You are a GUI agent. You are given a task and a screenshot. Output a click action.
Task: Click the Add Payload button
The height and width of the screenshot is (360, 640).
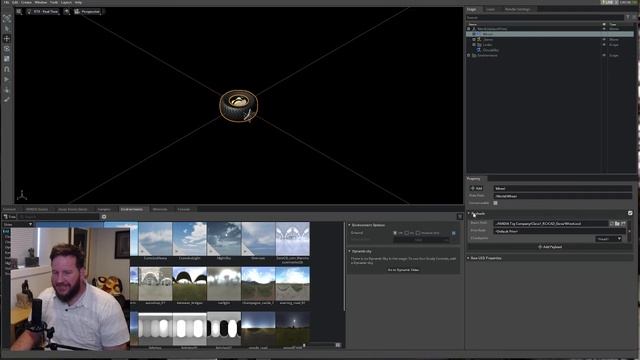pos(549,247)
